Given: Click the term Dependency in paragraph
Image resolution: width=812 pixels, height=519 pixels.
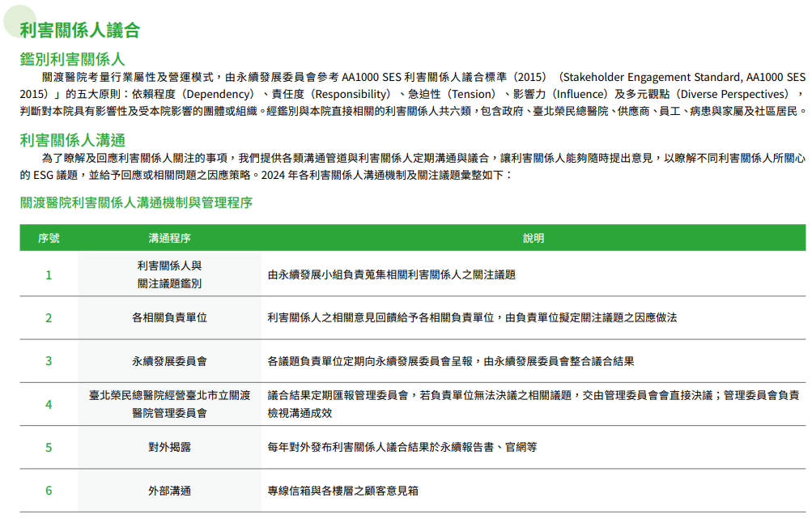Looking at the screenshot, I should [x=219, y=94].
